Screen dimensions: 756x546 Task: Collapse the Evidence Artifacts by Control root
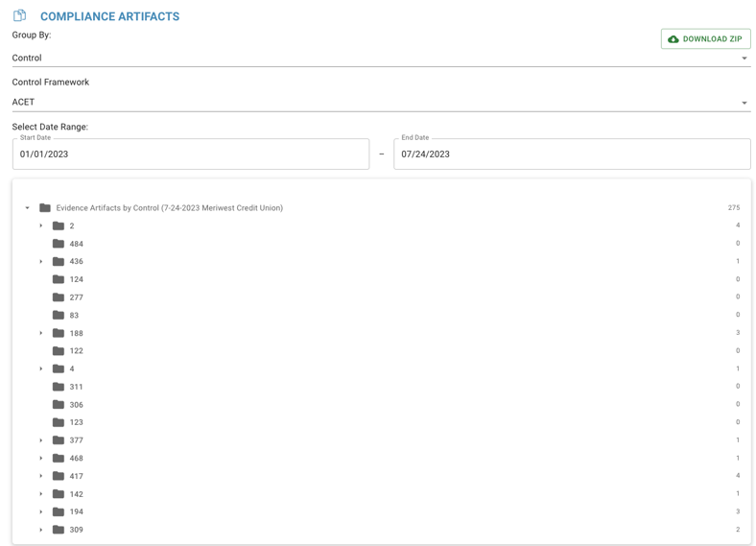[x=27, y=208]
